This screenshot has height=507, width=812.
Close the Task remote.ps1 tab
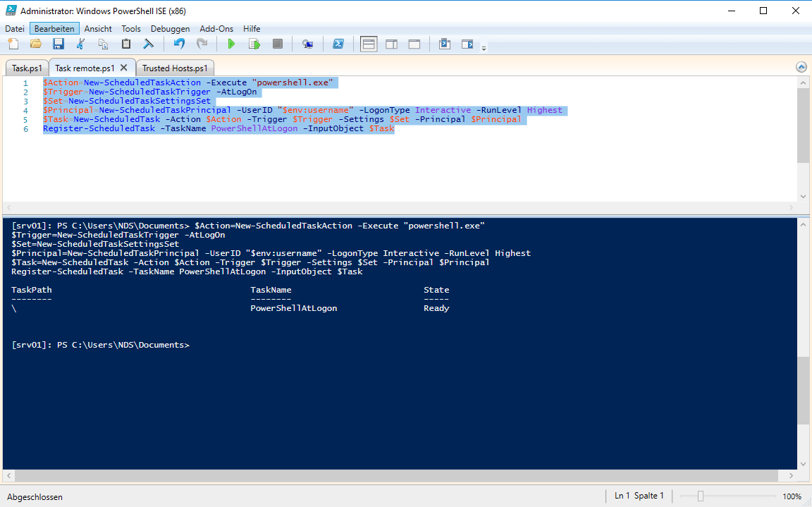click(124, 68)
